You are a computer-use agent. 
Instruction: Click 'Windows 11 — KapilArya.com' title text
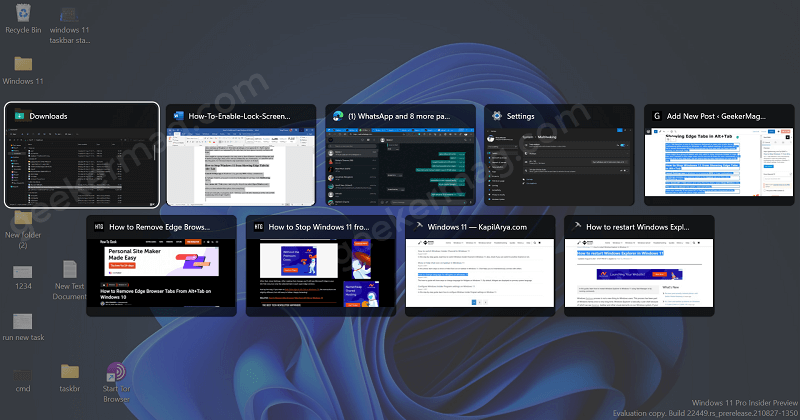tap(477, 227)
